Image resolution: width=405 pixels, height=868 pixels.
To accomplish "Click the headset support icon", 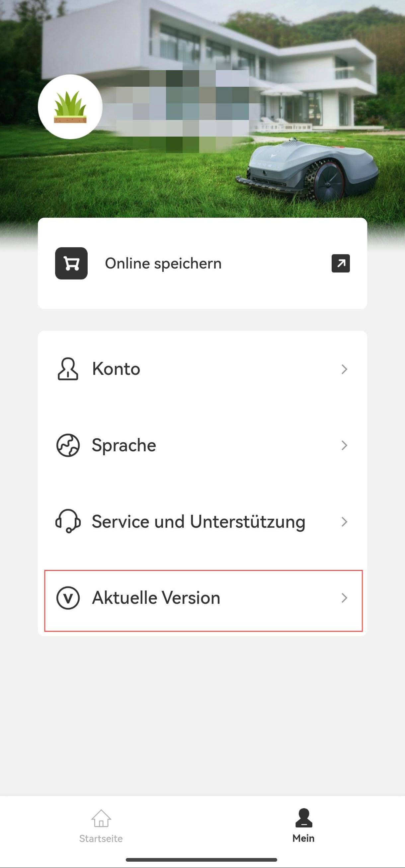I will pos(68,521).
